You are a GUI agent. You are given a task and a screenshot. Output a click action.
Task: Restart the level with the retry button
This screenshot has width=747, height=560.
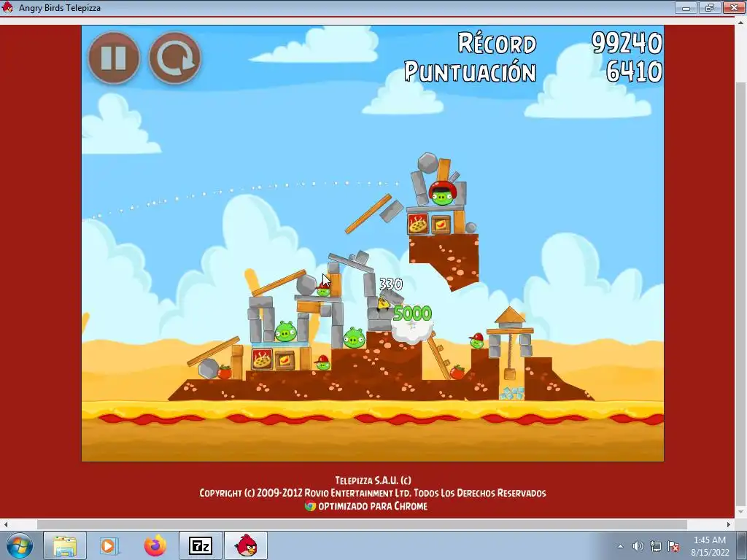click(x=175, y=58)
